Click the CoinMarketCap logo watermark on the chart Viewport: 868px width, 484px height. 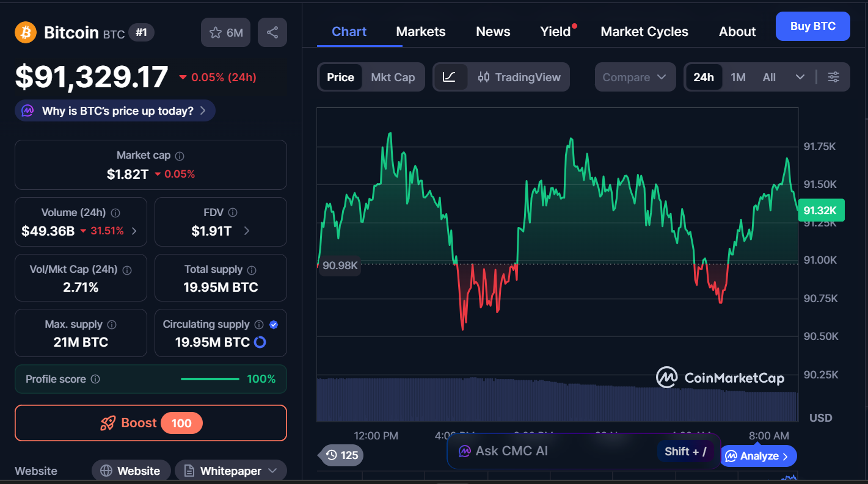[x=721, y=377]
